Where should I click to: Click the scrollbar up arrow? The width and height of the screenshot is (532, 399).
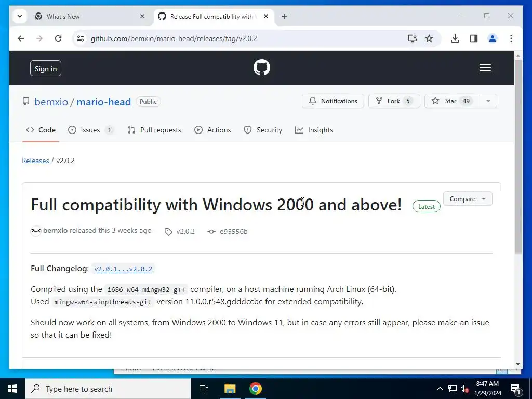tap(518, 55)
